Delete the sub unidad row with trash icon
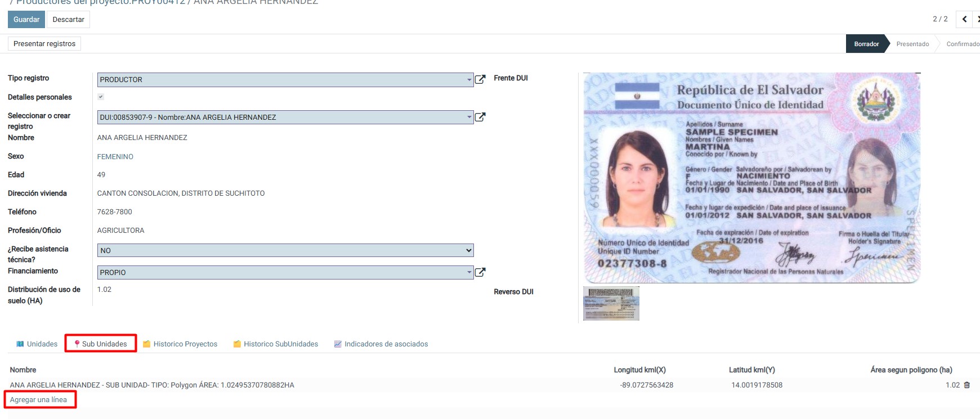The width and height of the screenshot is (980, 419). 967,385
